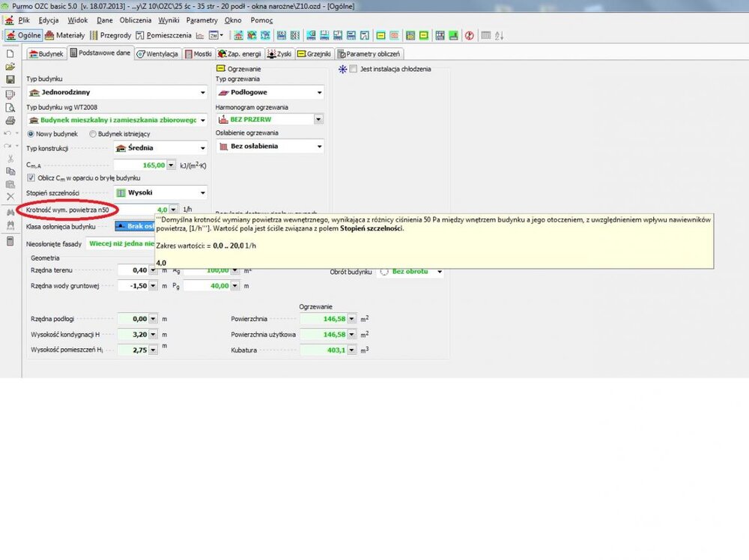
Task: Enable Jest instalacja chłodzenia checkbox
Action: click(354, 69)
